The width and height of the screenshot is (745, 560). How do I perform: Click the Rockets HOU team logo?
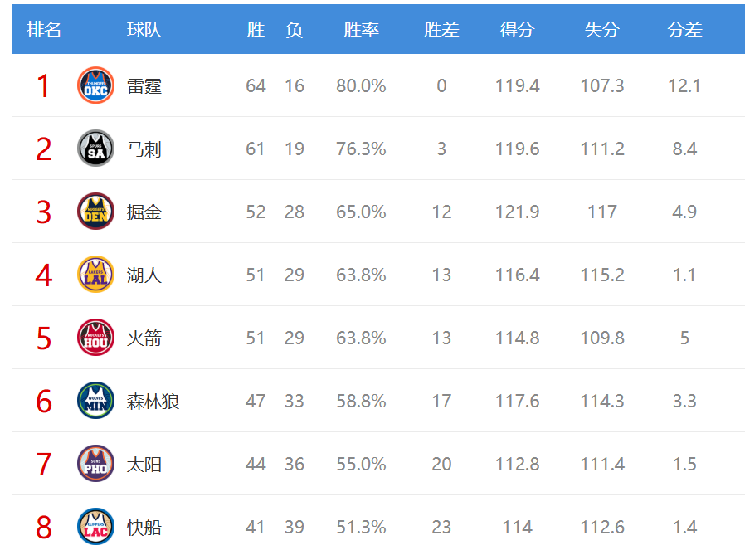(95, 338)
